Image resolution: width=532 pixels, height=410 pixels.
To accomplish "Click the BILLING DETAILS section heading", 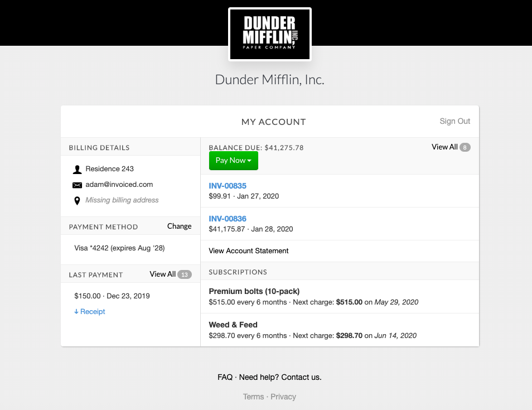I will (x=99, y=148).
